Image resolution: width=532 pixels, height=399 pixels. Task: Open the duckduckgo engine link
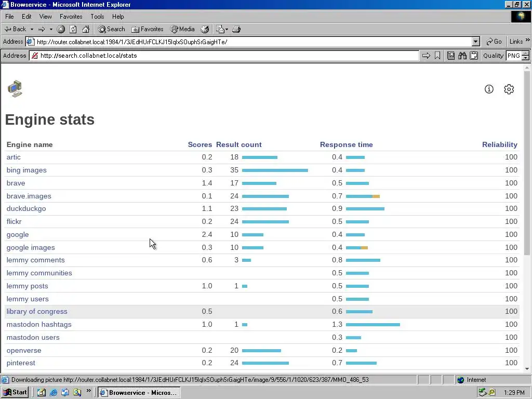26,209
